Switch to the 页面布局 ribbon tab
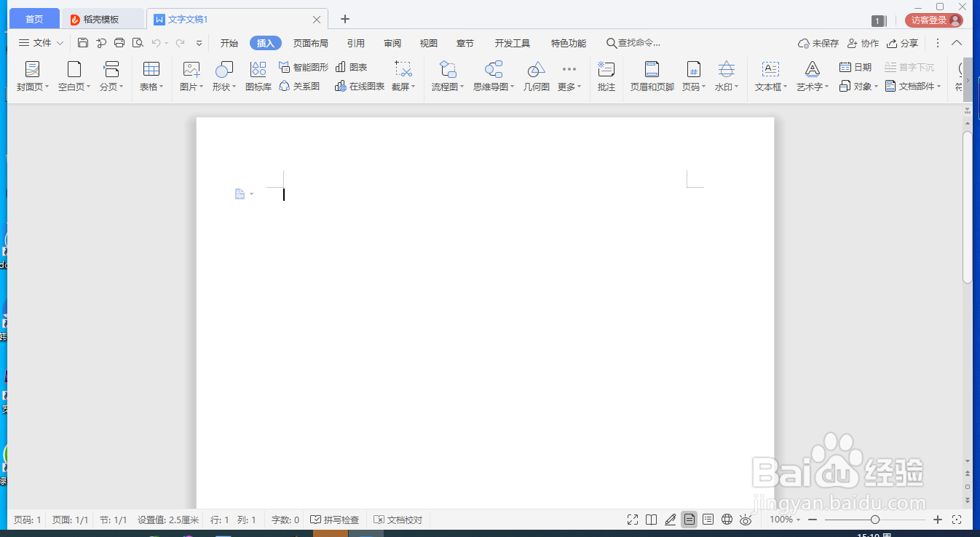The width and height of the screenshot is (980, 537). tap(311, 43)
